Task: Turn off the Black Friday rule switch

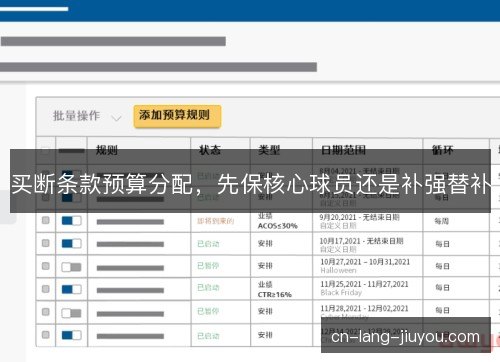Action: point(71,289)
